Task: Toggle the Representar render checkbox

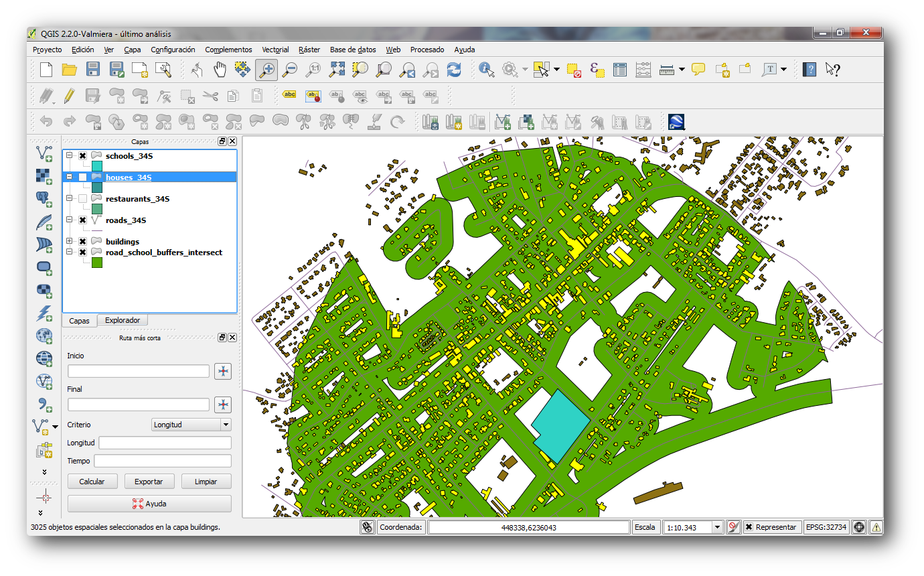Action: pyautogui.click(x=749, y=527)
